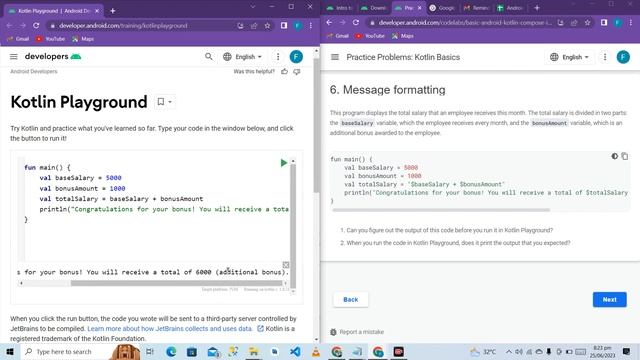640x360 pixels.
Task: Open YouTube bookmark in the left window
Action: tap(50, 39)
